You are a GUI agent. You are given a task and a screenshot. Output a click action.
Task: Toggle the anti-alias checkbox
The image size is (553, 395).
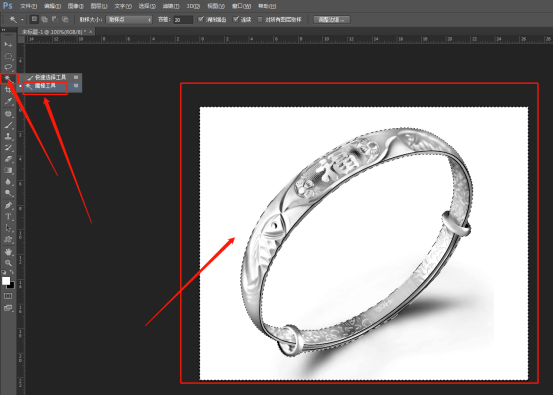201,19
